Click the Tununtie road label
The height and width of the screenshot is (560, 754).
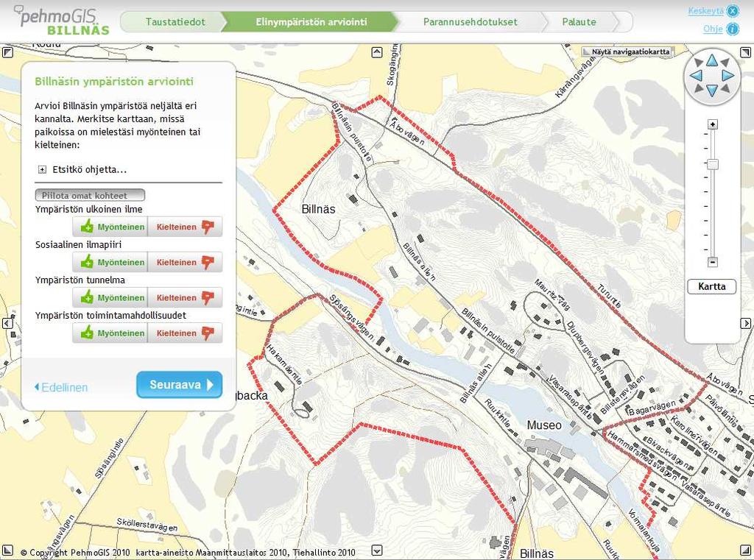coord(609,296)
